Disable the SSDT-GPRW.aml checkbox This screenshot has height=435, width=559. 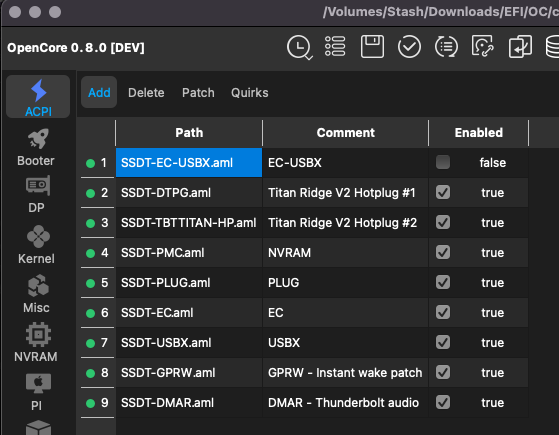point(443,372)
